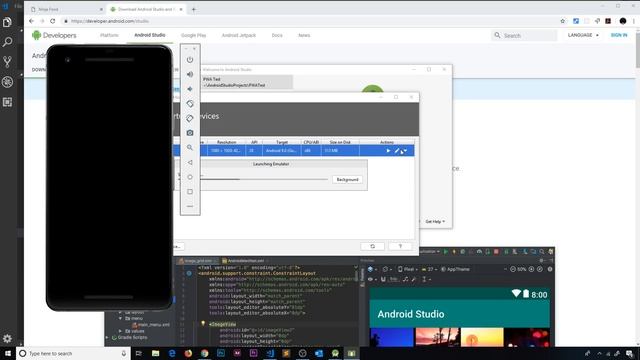Open Get Help dropdown in Welcome window

[435, 222]
